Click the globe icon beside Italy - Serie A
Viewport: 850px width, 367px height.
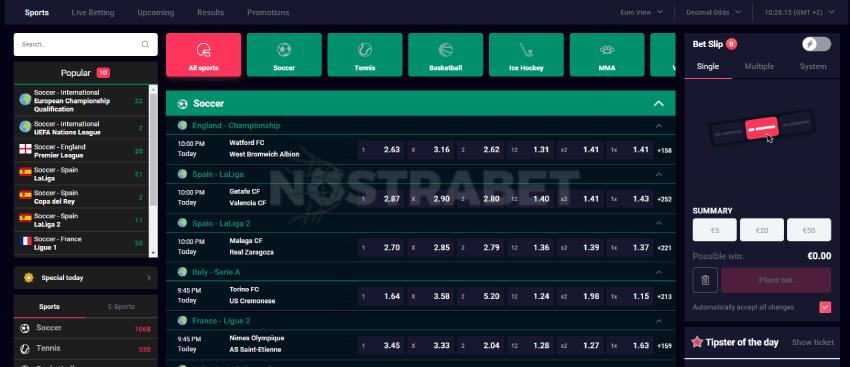click(x=183, y=272)
